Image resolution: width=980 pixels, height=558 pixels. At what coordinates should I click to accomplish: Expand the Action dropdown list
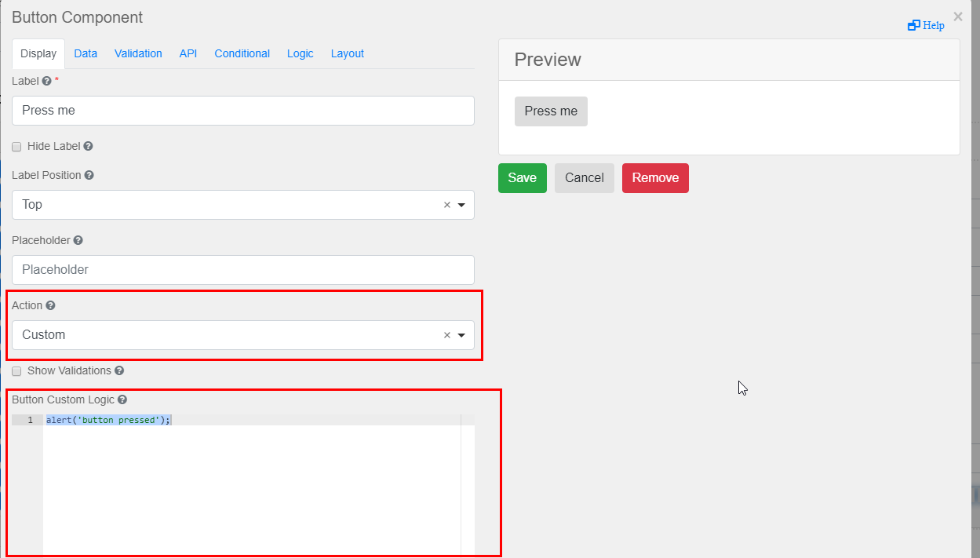click(x=461, y=335)
